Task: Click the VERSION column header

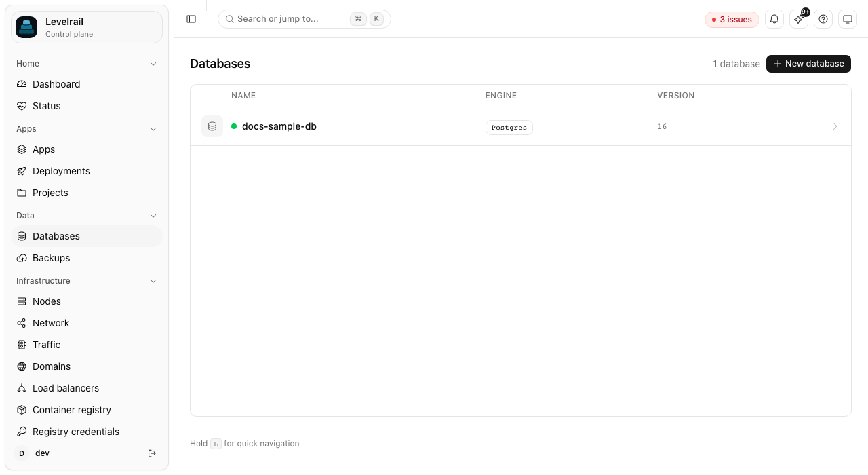Action: coord(676,96)
